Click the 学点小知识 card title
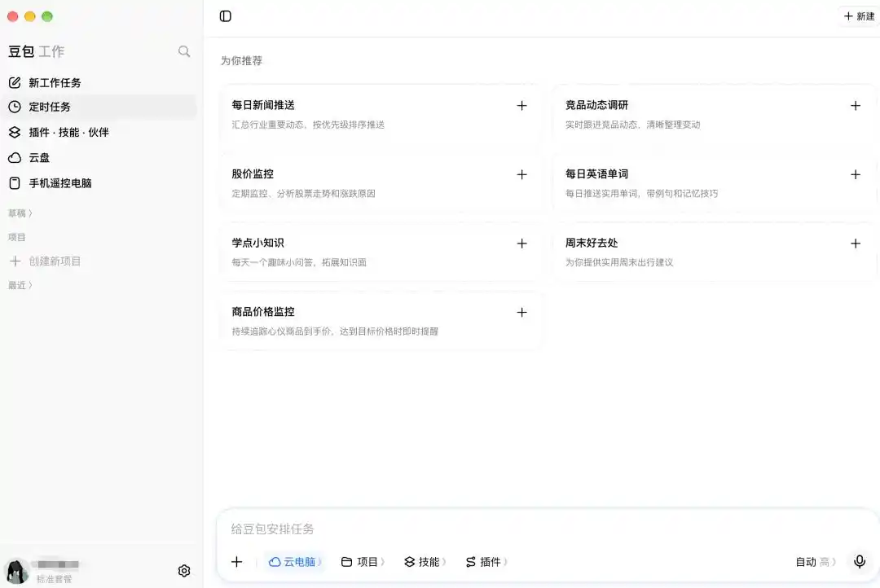Viewport: 880px width, 588px height. click(258, 243)
